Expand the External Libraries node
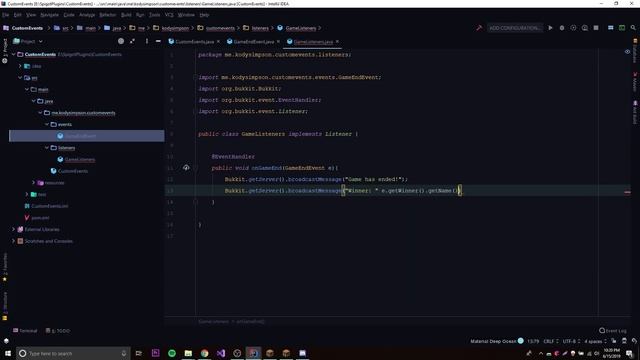Viewport: 640px width, 360px height. click(x=13, y=229)
